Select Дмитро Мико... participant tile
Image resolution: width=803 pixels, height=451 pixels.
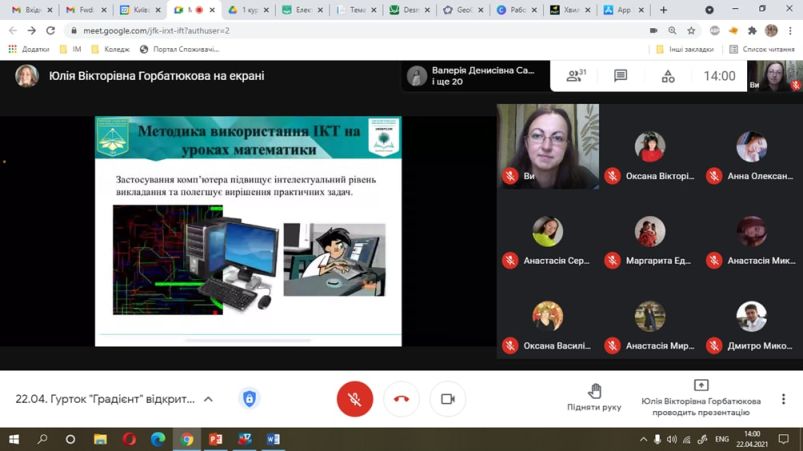(752, 316)
